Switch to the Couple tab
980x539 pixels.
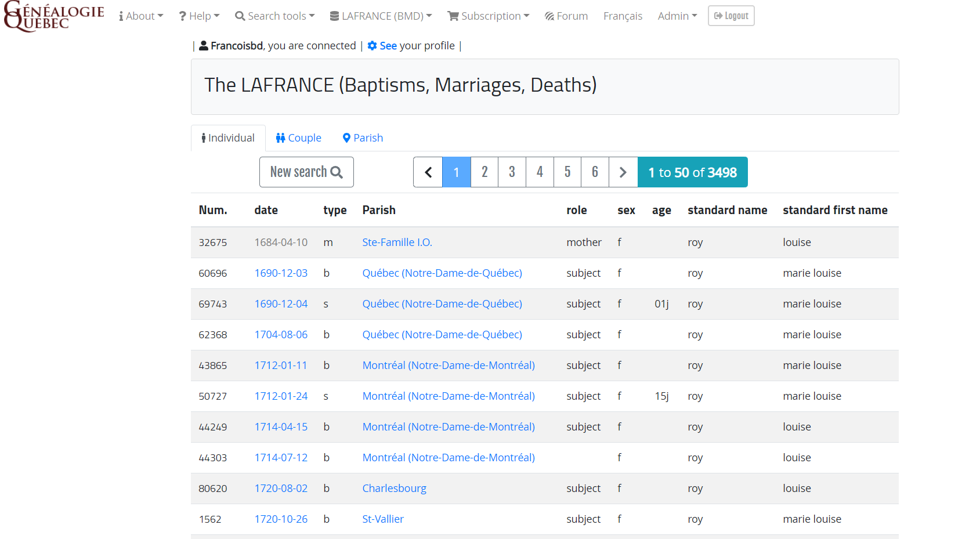point(299,138)
